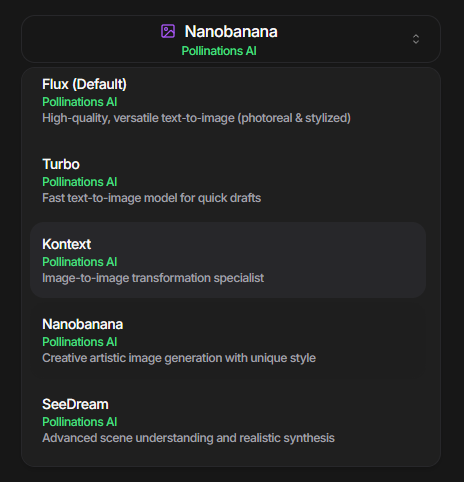Click the purple image icon beside Nanobanana
Screen dimensions: 464x482
(168, 31)
